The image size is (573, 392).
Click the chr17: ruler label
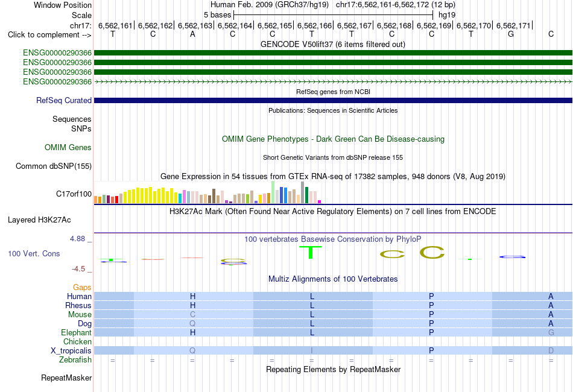[81, 25]
